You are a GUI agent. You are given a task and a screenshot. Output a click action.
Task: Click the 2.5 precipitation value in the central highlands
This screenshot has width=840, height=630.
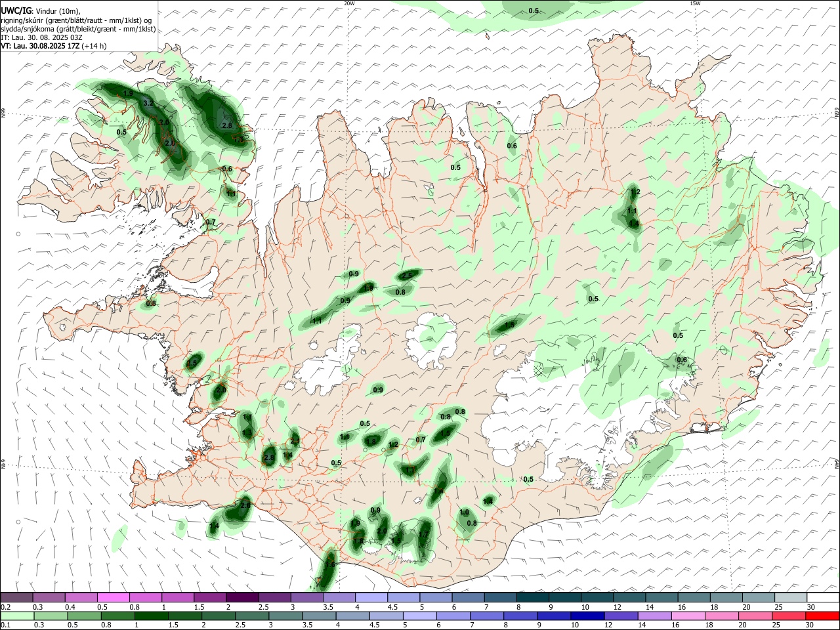coord(407,276)
